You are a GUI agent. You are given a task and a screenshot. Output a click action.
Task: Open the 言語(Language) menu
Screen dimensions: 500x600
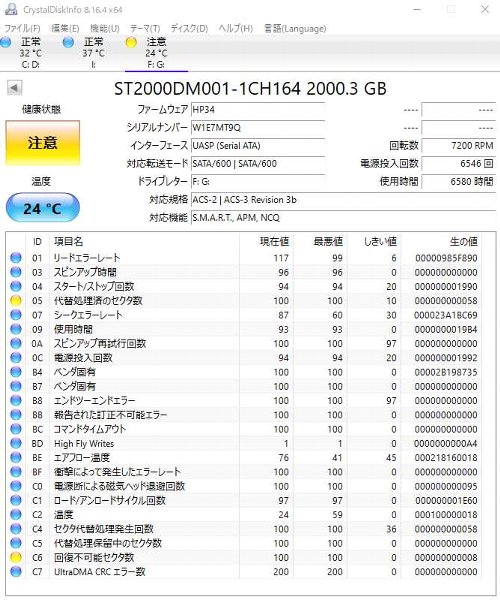tap(295, 28)
